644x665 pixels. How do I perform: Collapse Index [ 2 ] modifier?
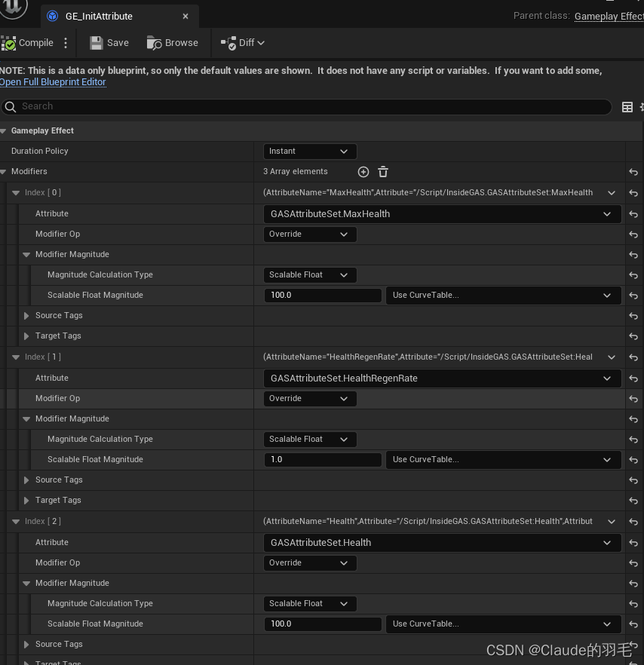point(16,522)
